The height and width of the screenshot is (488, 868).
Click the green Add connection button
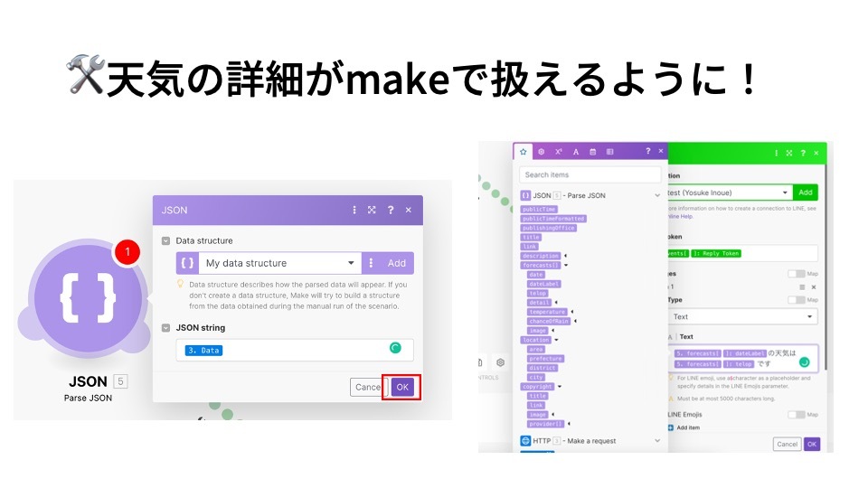[x=806, y=192]
